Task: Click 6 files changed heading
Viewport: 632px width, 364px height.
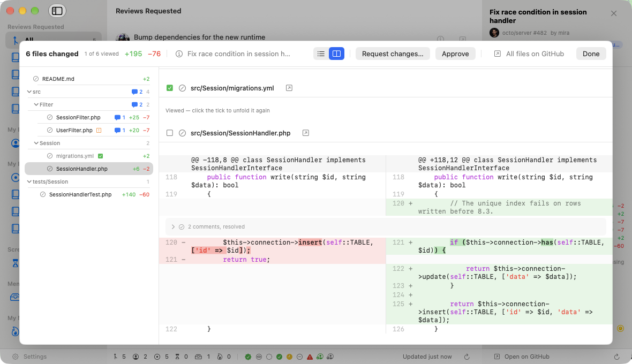Action: click(52, 54)
